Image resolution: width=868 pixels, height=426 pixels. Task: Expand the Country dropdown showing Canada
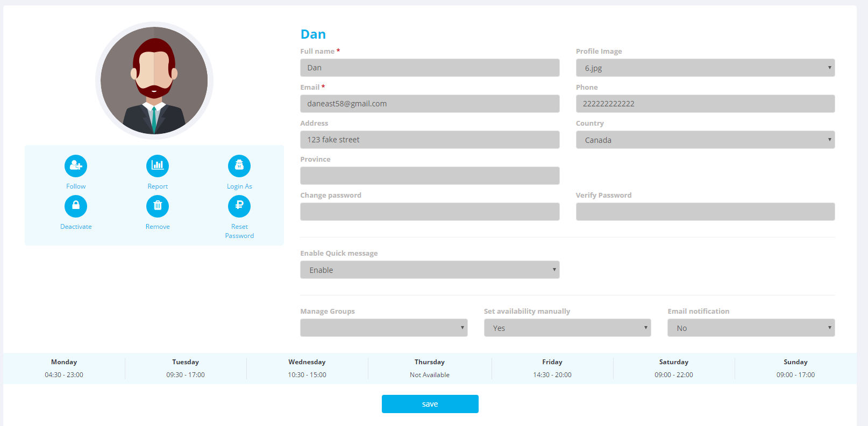705,140
